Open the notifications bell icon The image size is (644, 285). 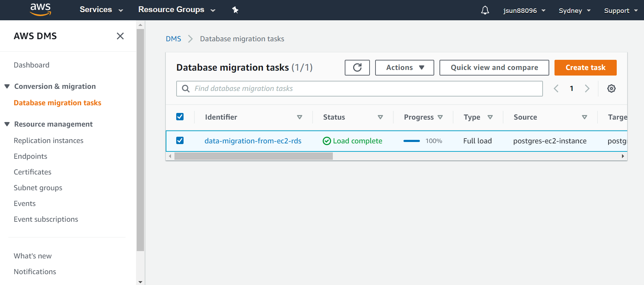[x=485, y=10]
